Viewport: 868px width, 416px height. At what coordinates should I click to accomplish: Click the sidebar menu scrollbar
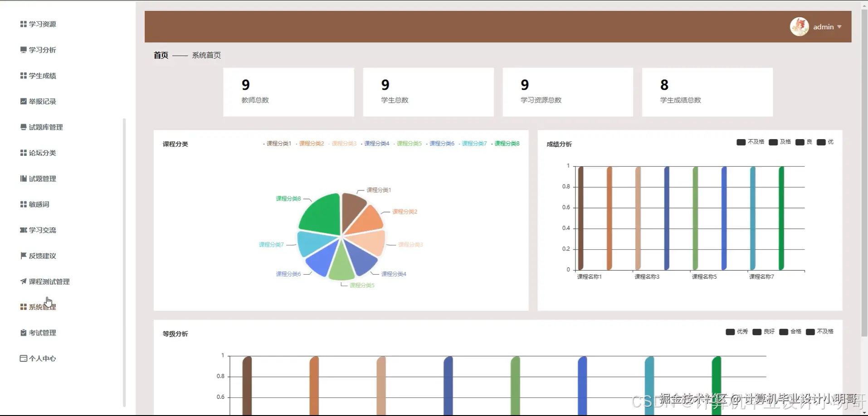(x=124, y=263)
